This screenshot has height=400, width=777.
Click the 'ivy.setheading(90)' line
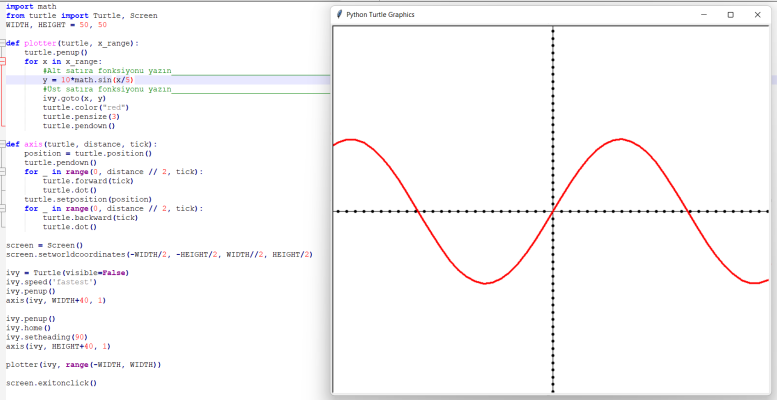pyautogui.click(x=47, y=337)
